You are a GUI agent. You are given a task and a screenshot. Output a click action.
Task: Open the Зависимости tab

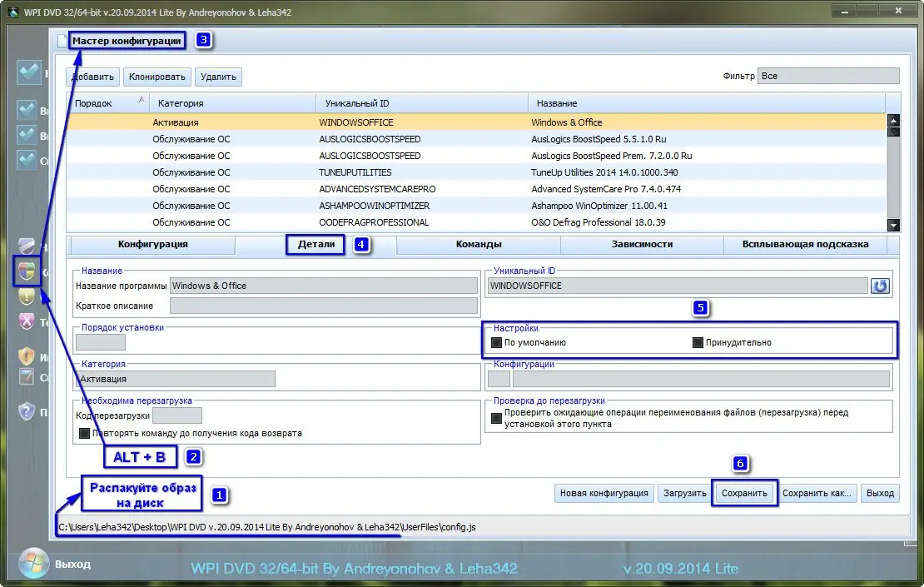(x=642, y=244)
